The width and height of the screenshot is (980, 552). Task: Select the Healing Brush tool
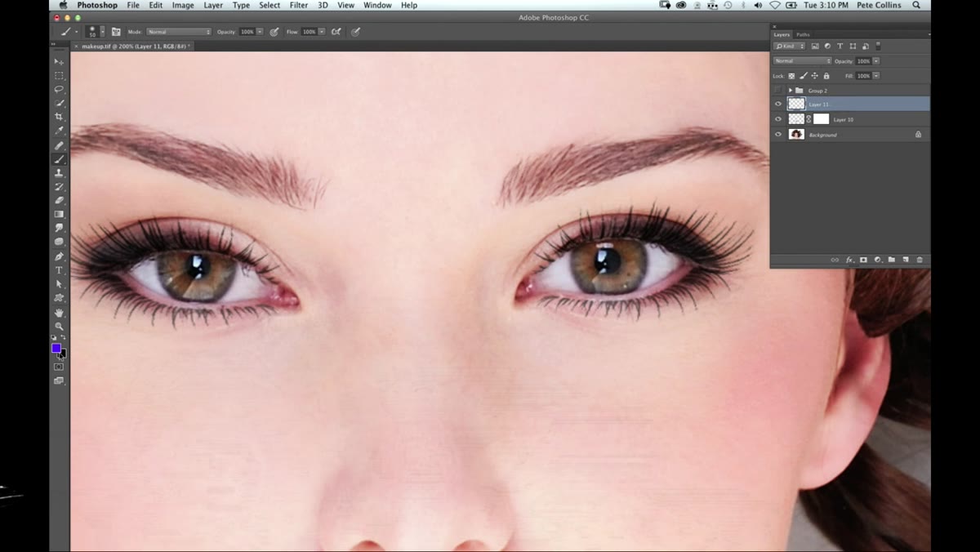[59, 145]
